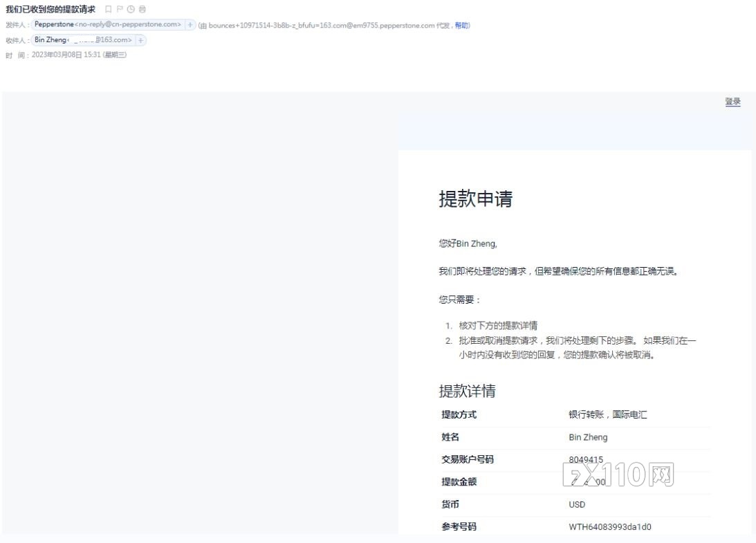Click the 提款详情 section heading
The height and width of the screenshot is (543, 756).
tap(467, 391)
